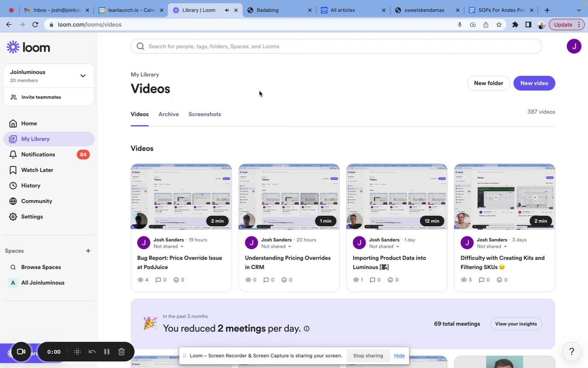Open Watch Later list
The width and height of the screenshot is (588, 368).
[37, 170]
